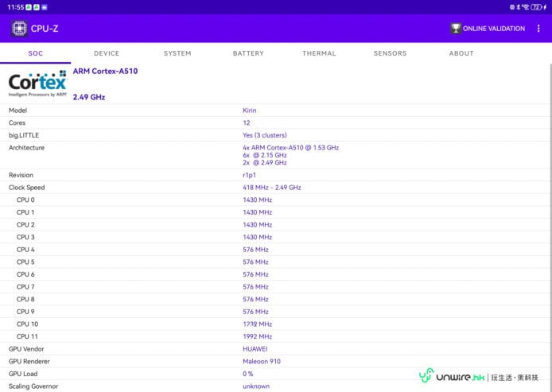
Task: Switch to the ABOUT tab
Action: [x=461, y=53]
